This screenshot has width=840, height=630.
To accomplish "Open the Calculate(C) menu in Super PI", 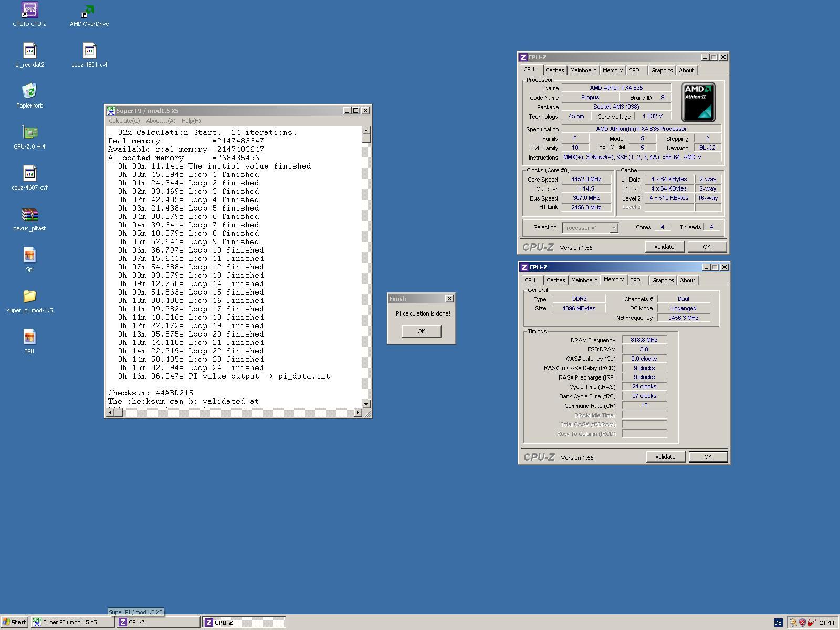I will click(124, 121).
